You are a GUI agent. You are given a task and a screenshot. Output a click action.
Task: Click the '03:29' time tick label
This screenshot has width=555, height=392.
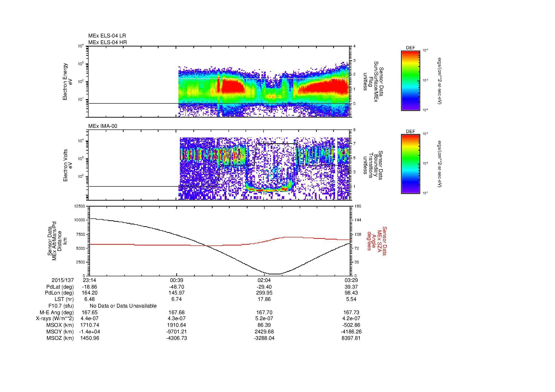(x=352, y=280)
